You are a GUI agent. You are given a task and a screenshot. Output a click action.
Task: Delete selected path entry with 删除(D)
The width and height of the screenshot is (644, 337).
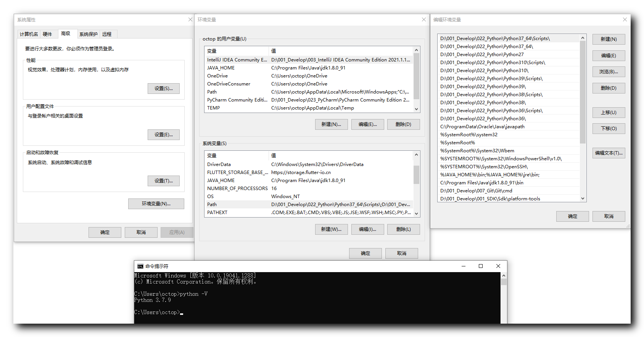[x=609, y=88]
